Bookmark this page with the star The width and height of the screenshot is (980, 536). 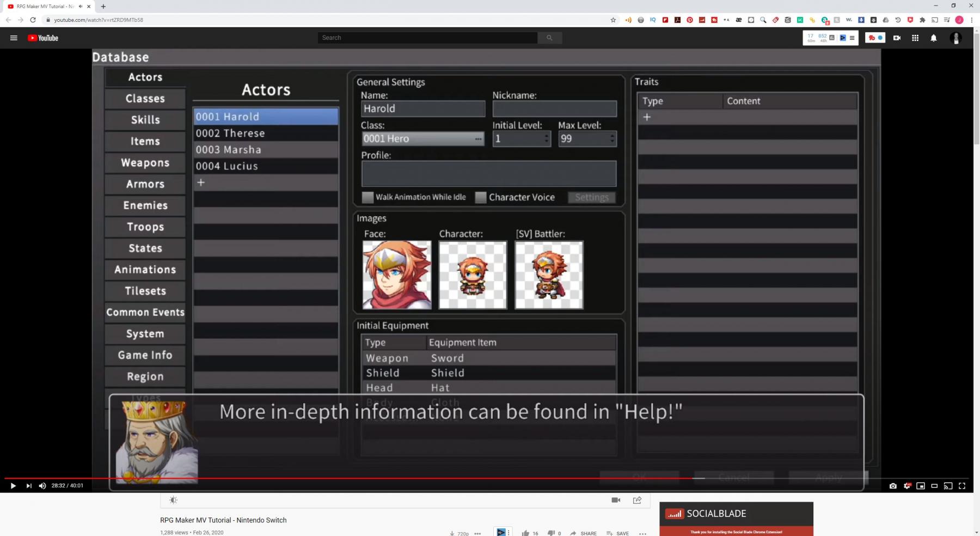point(613,20)
